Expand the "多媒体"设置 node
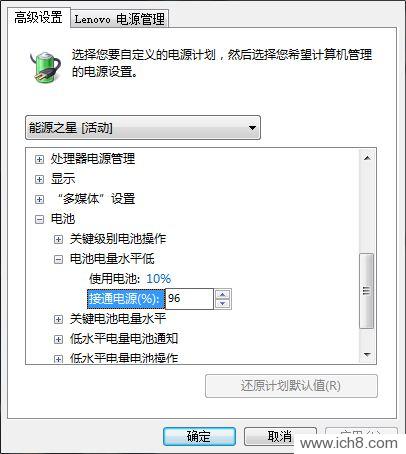The height and width of the screenshot is (454, 406). tap(39, 199)
